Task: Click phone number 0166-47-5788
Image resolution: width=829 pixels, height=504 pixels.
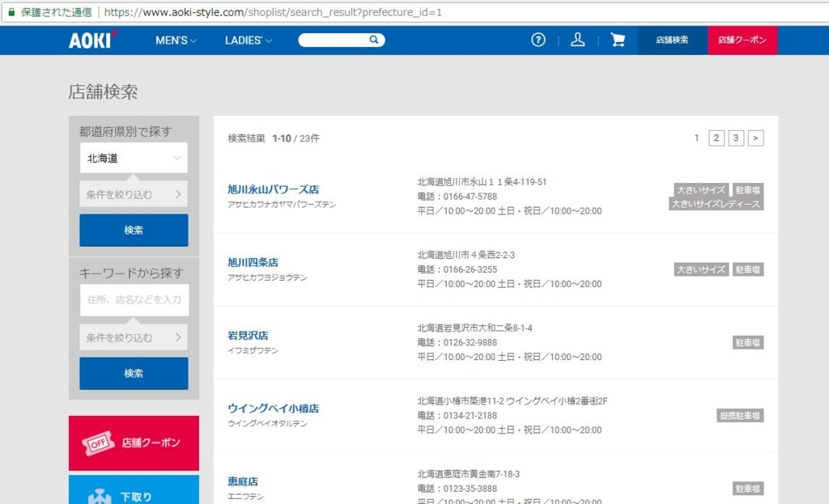Action: point(470,197)
